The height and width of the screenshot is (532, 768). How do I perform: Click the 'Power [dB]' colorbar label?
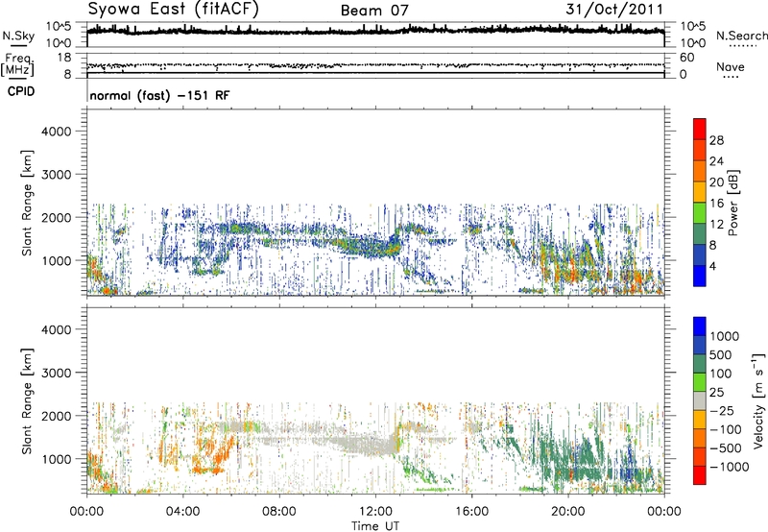click(x=732, y=203)
